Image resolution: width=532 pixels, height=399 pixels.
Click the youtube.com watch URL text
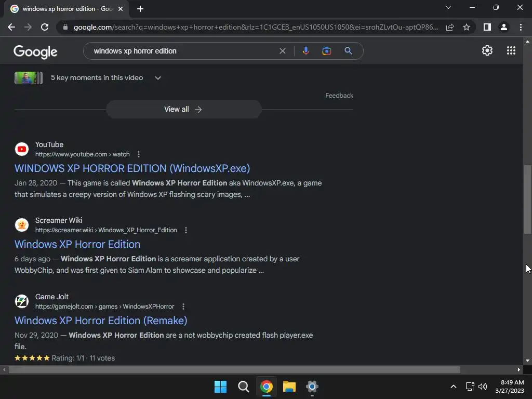(83, 154)
